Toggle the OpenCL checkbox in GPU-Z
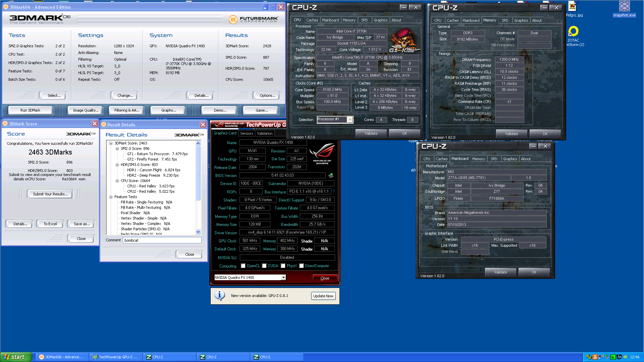Screen dimensions: 644x362 point(243,266)
